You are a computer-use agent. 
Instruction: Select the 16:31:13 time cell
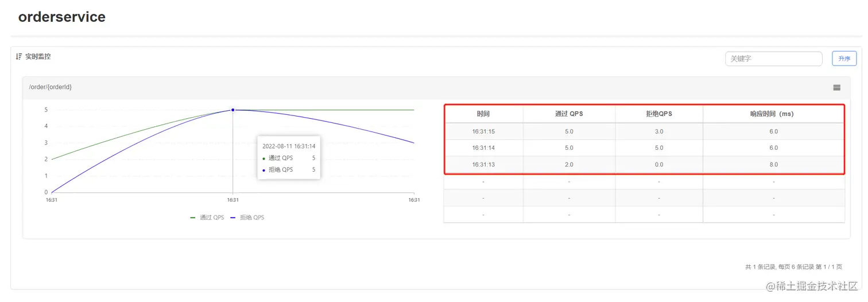pyautogui.click(x=483, y=165)
